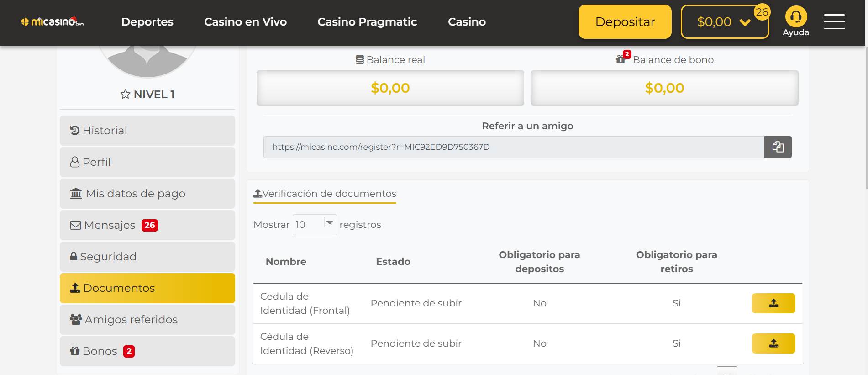Image resolution: width=868 pixels, height=375 pixels.
Task: Upload Cedula de Identidad (Frontal) document
Action: (773, 303)
